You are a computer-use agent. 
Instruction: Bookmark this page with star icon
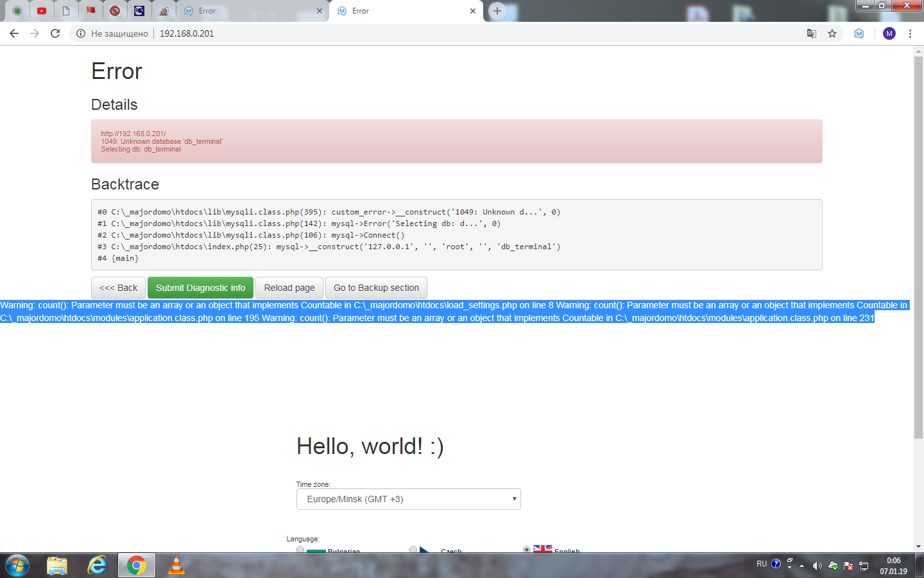pyautogui.click(x=832, y=33)
